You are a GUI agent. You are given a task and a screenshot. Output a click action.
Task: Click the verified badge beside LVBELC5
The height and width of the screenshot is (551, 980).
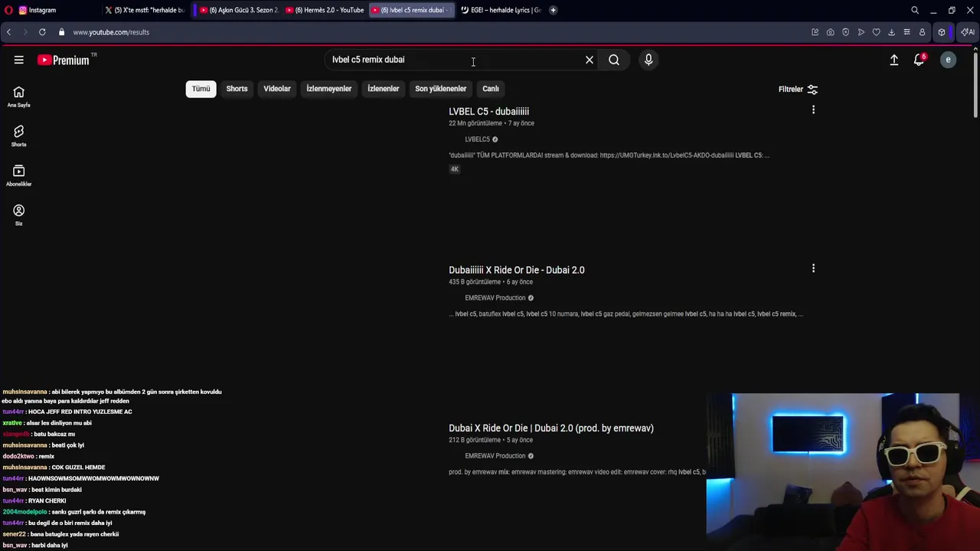[x=495, y=139]
